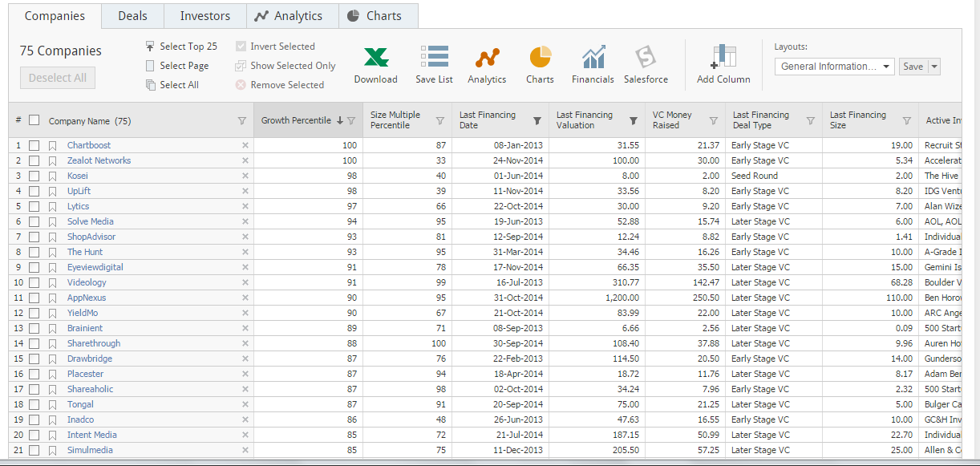Open The Hunt company link

[85, 253]
